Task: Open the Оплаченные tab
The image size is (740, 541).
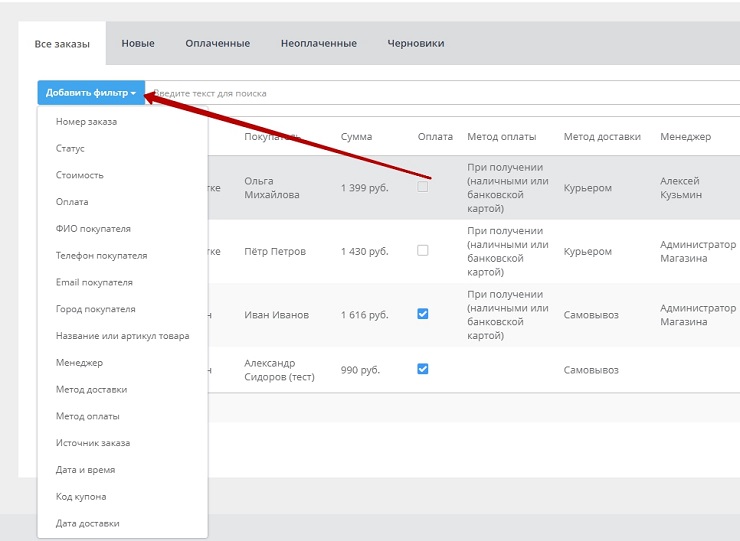Action: (x=217, y=44)
